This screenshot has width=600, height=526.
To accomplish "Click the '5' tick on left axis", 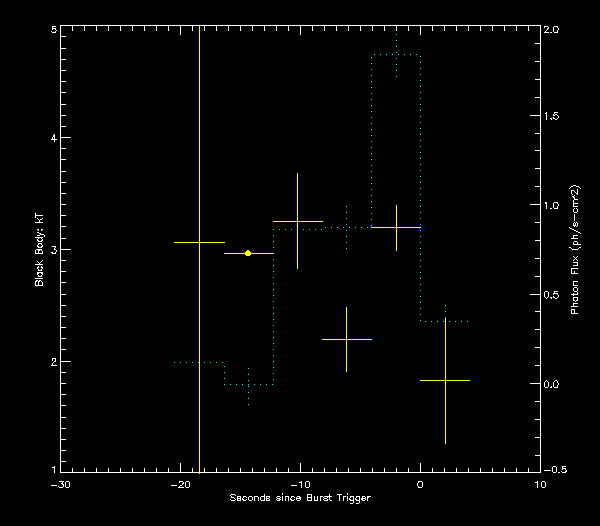I will pos(53,30).
